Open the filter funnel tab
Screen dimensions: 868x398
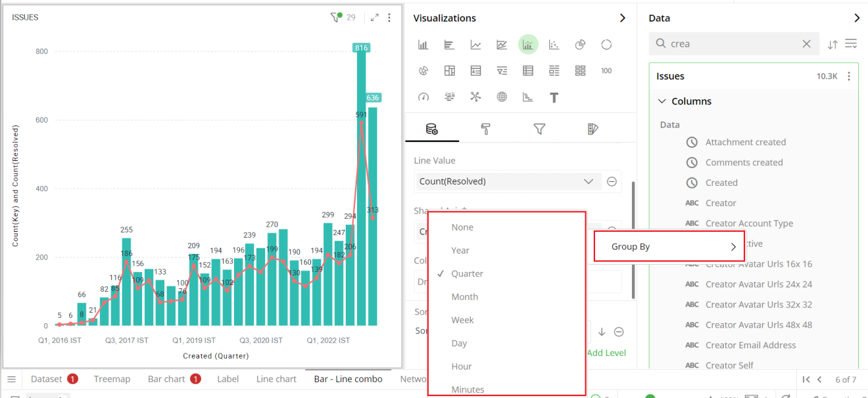tap(539, 129)
